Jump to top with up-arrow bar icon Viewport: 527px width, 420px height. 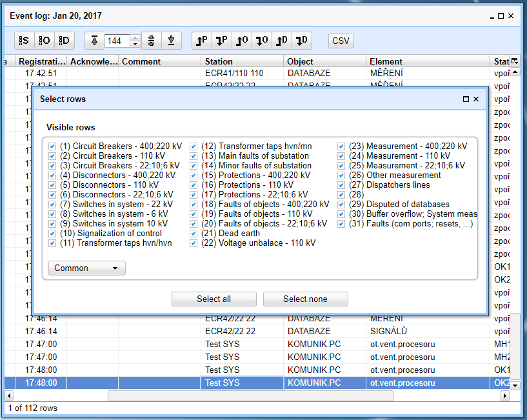point(94,41)
